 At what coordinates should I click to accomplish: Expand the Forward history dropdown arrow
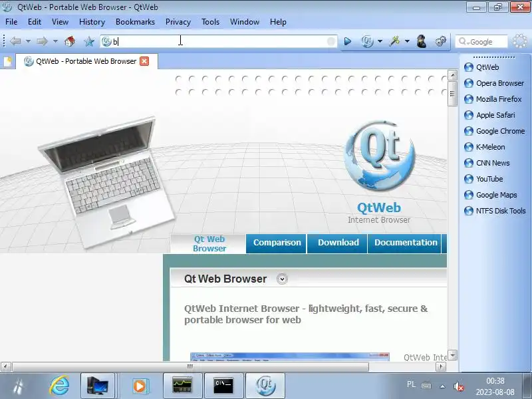coord(55,41)
